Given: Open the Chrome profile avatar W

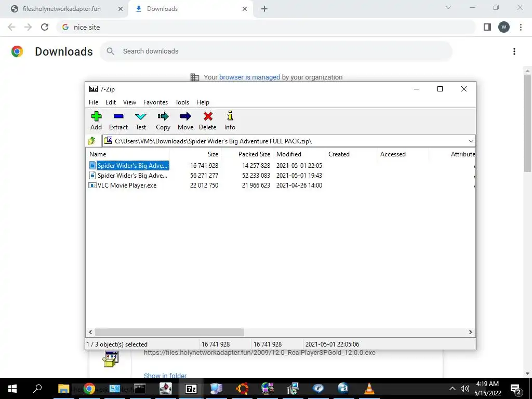Looking at the screenshot, I should pos(504,27).
